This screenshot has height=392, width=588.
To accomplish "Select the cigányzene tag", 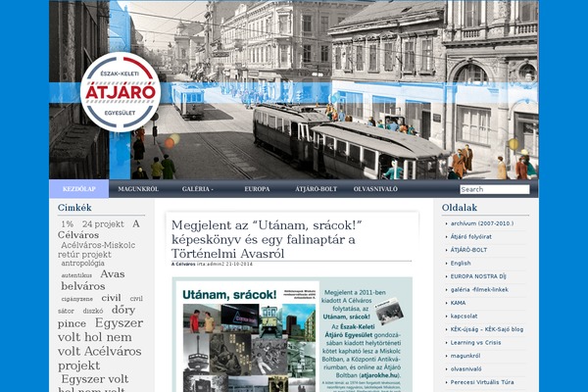I will coord(76,299).
